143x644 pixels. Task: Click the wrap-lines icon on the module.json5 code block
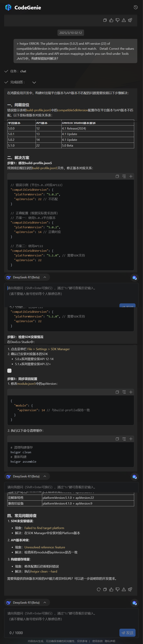click(x=124, y=392)
